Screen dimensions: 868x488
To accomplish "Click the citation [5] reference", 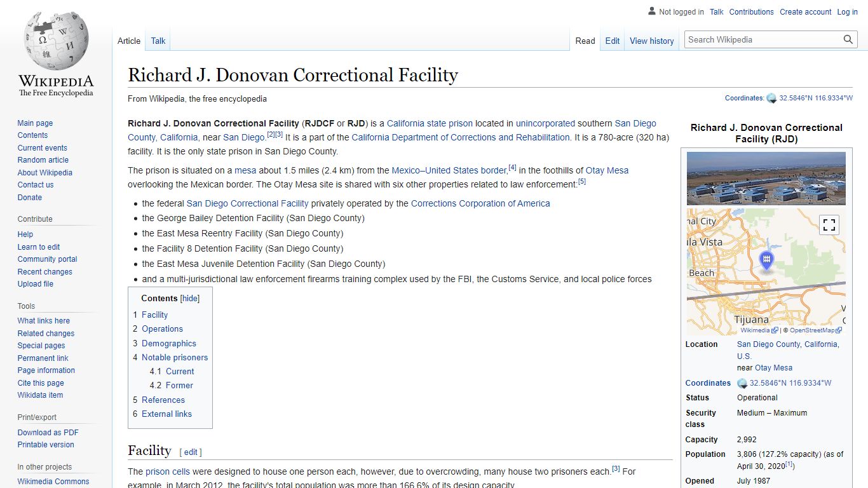I will (581, 182).
